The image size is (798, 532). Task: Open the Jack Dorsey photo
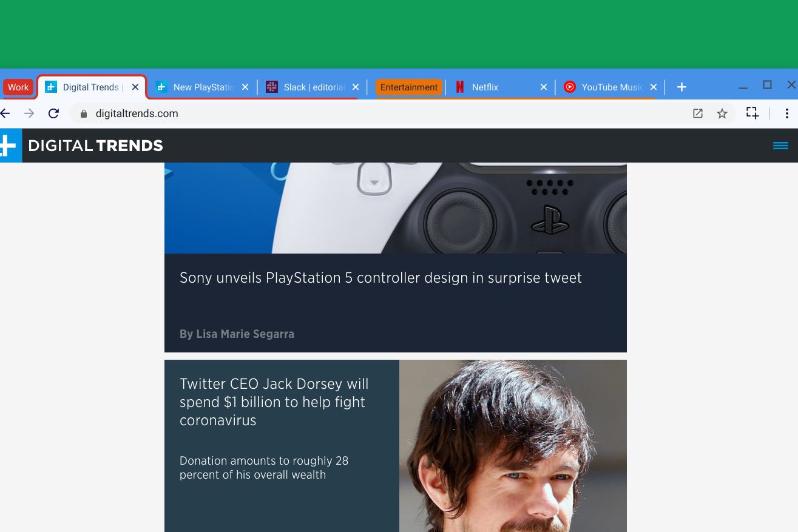point(513,446)
